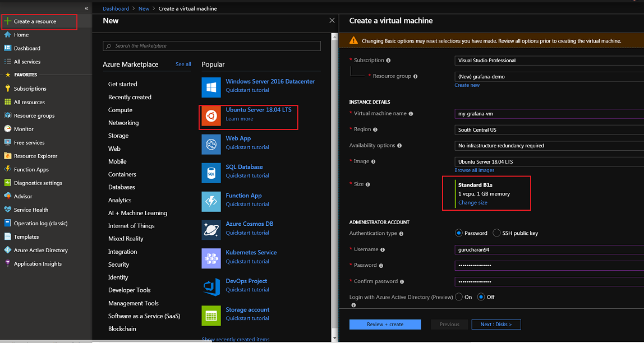Click the Azure Active Directory icon

tap(7, 251)
